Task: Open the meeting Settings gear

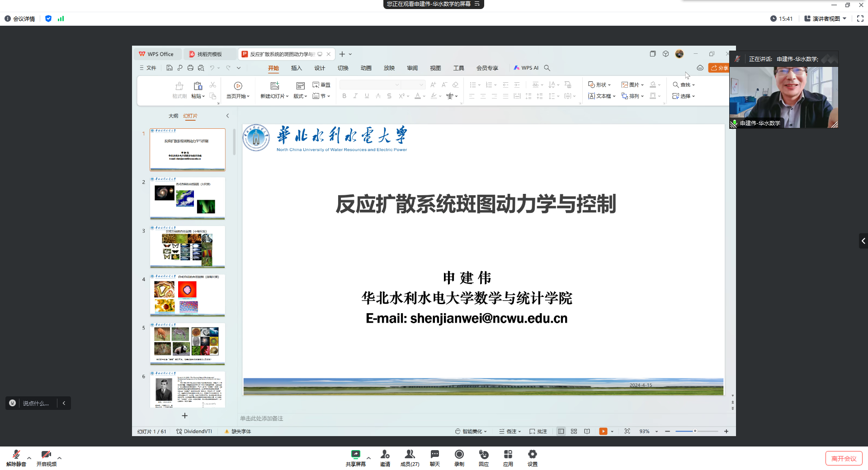Action: coord(532,455)
